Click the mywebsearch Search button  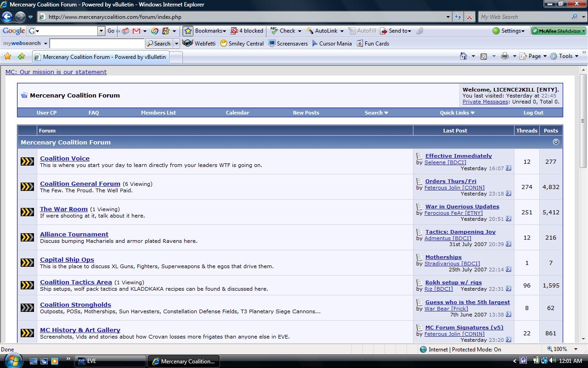158,44
